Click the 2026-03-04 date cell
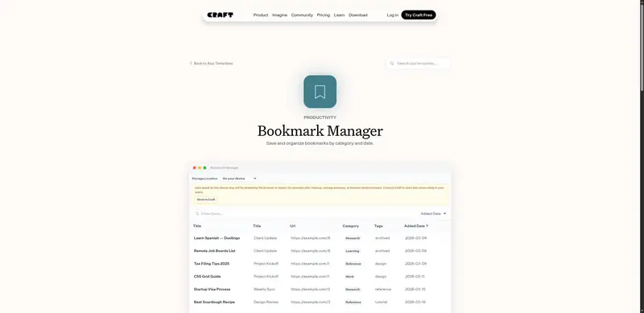The image size is (644, 313). click(x=415, y=238)
